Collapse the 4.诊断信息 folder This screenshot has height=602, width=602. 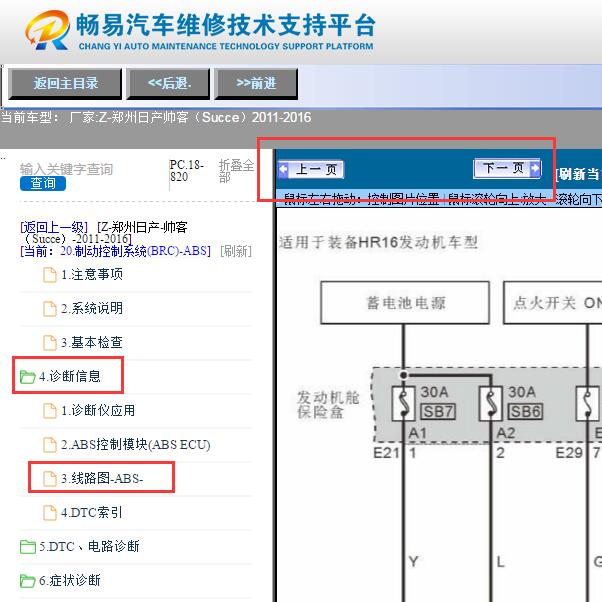[x=69, y=376]
